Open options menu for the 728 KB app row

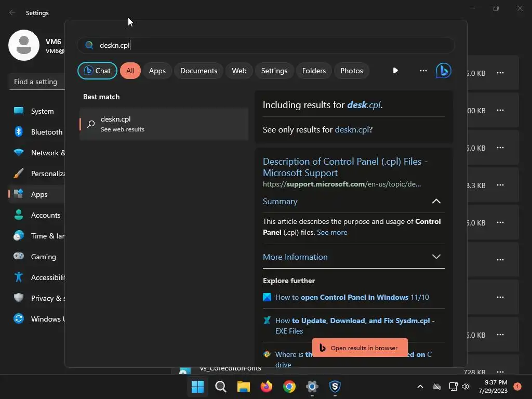point(500,371)
